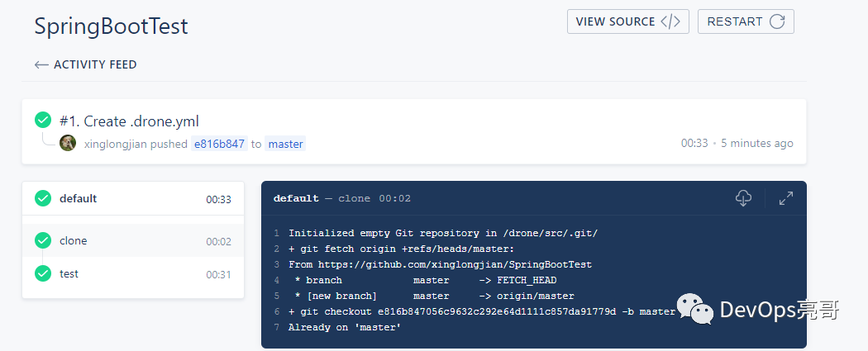
Task: Click the 'default — clone 00:02' log header
Action: pos(342,198)
